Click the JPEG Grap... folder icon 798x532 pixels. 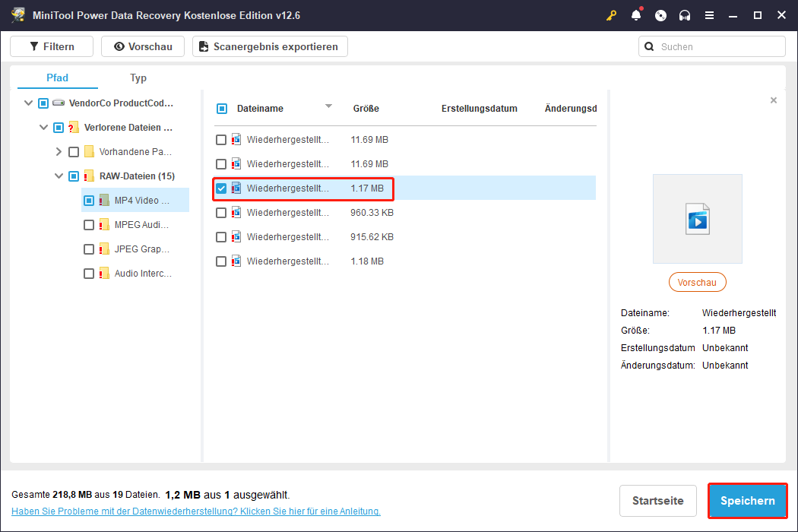104,249
